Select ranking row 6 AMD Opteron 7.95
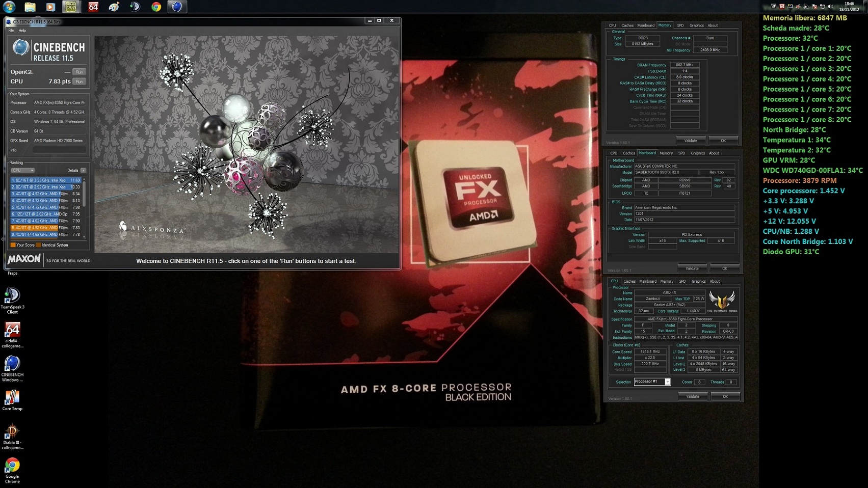Image resolution: width=868 pixels, height=488 pixels. (46, 214)
